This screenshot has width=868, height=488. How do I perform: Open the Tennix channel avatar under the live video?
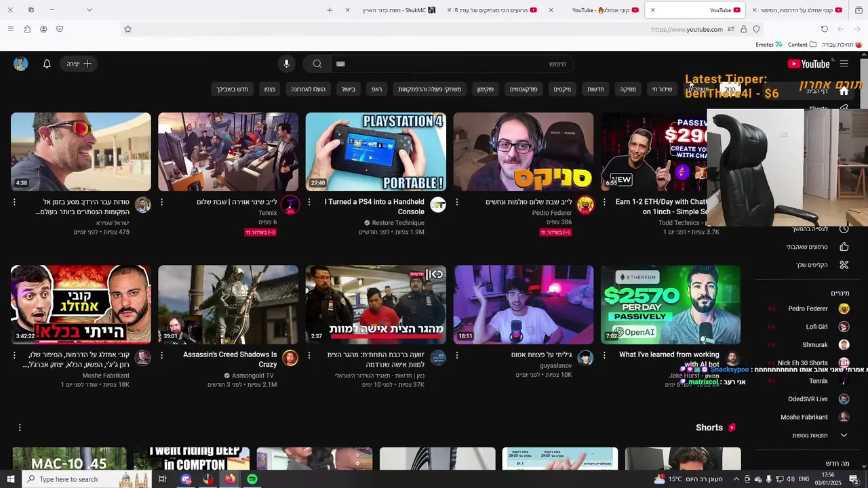(x=290, y=205)
